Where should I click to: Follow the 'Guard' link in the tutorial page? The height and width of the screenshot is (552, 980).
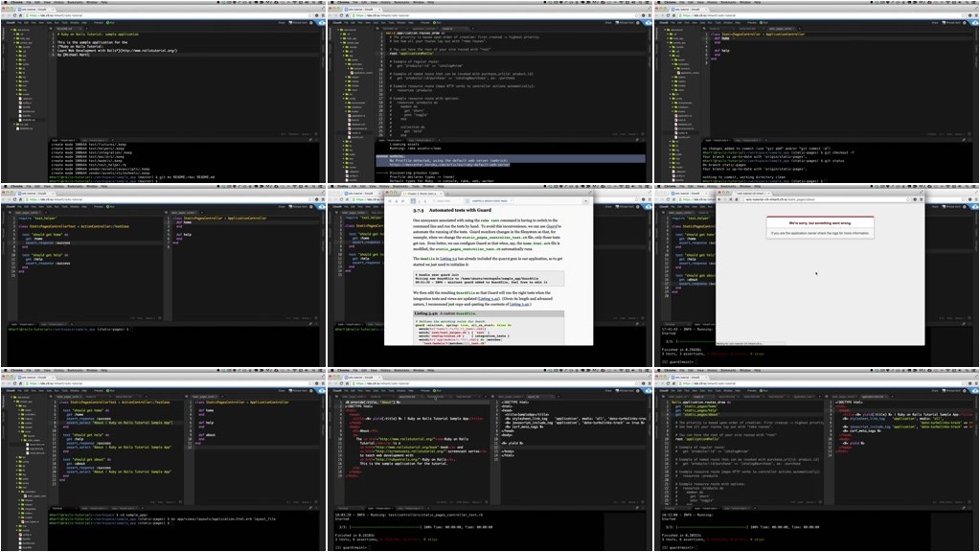pyautogui.click(x=552, y=226)
